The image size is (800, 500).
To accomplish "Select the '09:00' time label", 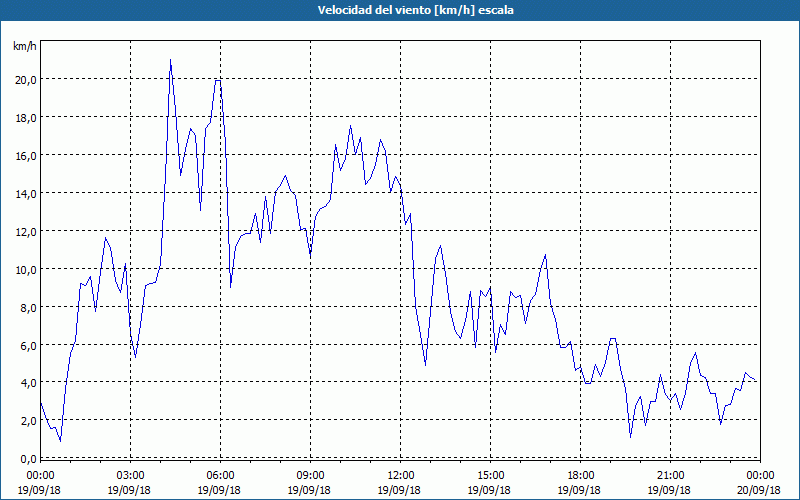I will coord(310,476).
